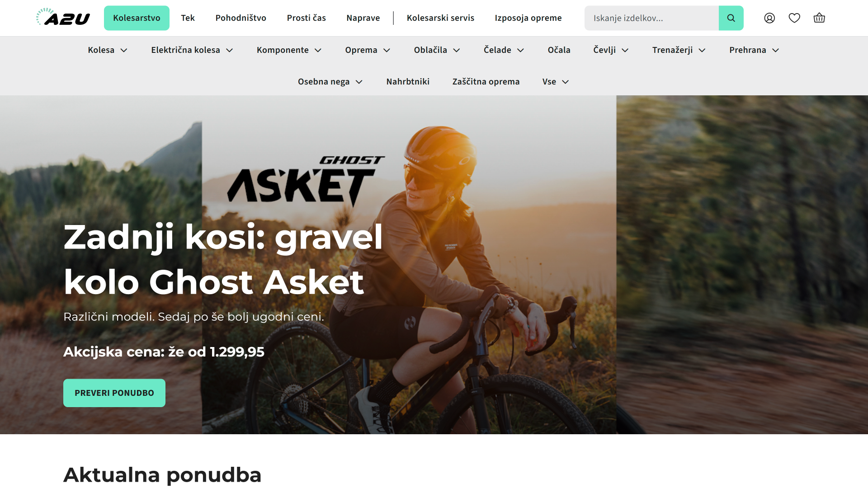
Task: Open the Očala category
Action: point(559,50)
